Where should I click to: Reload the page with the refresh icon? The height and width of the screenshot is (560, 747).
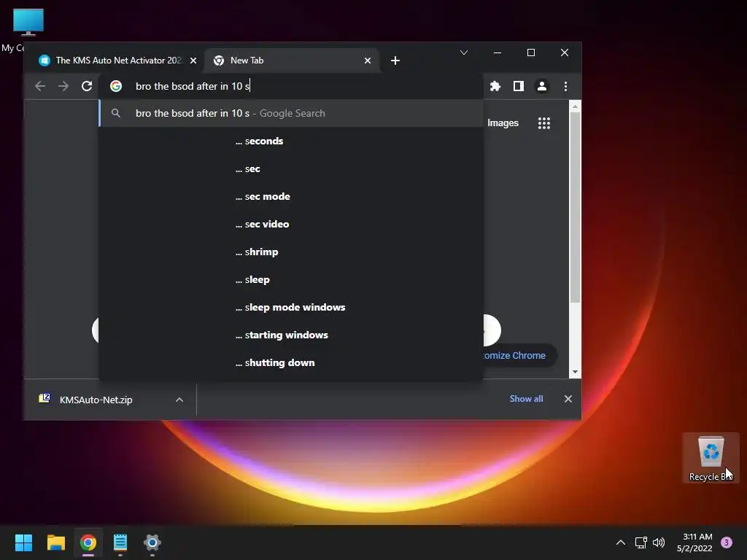click(87, 86)
